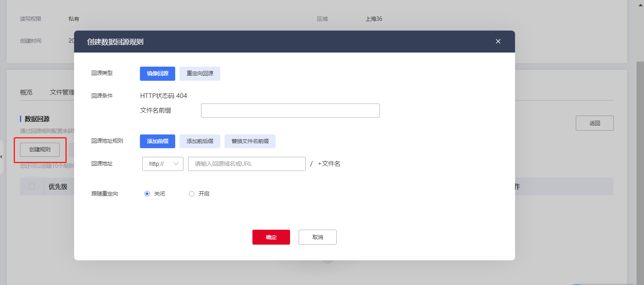Screen dimensions: 644x285
Task: Choose the 添加前缀 address rule
Action: (158, 142)
